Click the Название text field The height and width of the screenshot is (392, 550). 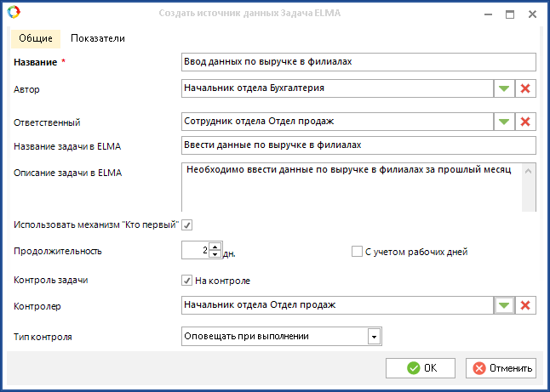pos(358,62)
